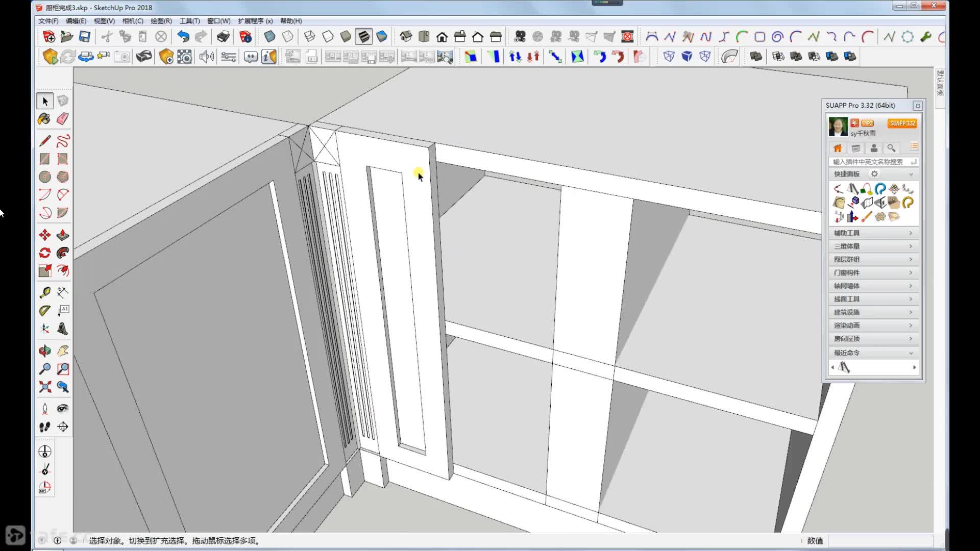This screenshot has height=551, width=980.
Task: Open 相机(C) menu
Action: pos(133,21)
